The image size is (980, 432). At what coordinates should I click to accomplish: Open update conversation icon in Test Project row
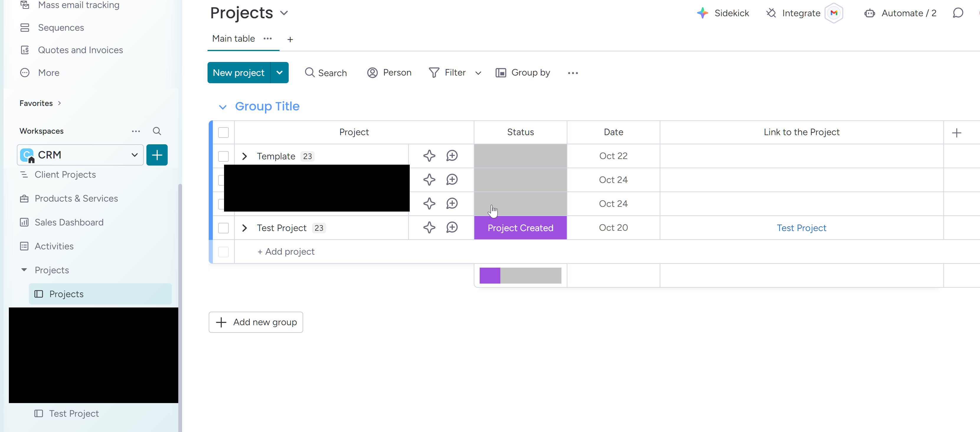(452, 228)
